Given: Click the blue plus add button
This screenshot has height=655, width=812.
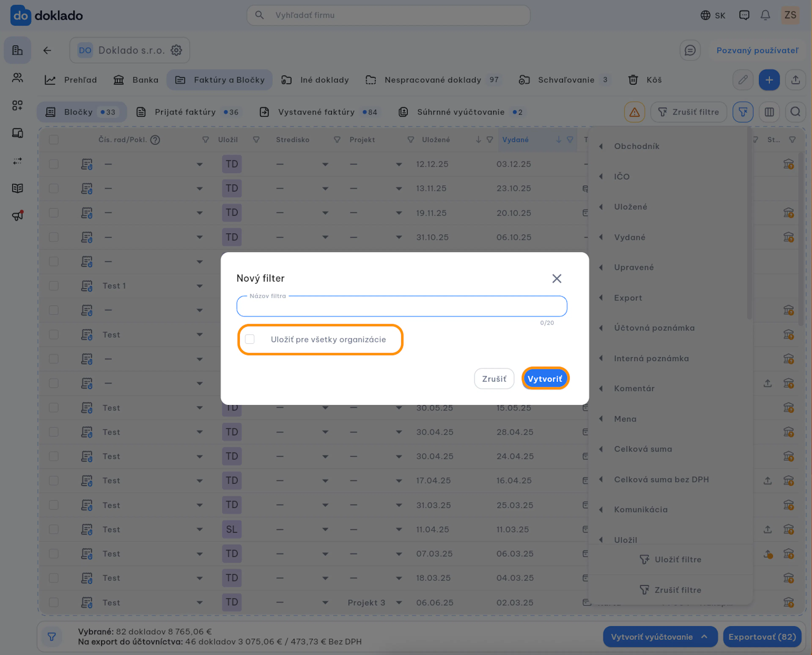Looking at the screenshot, I should (x=769, y=80).
